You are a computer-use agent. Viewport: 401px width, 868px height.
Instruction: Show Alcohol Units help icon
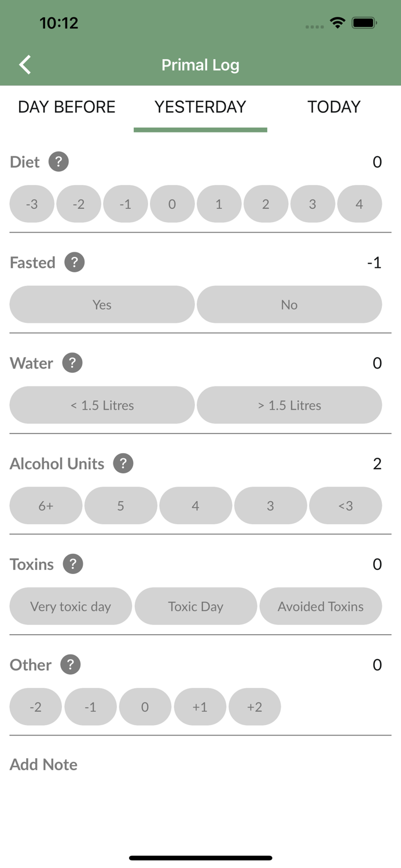tap(123, 464)
